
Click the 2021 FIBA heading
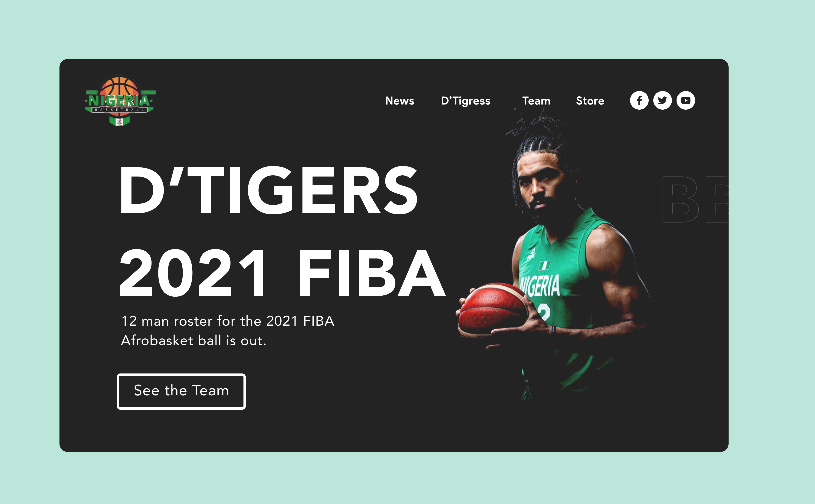(282, 273)
